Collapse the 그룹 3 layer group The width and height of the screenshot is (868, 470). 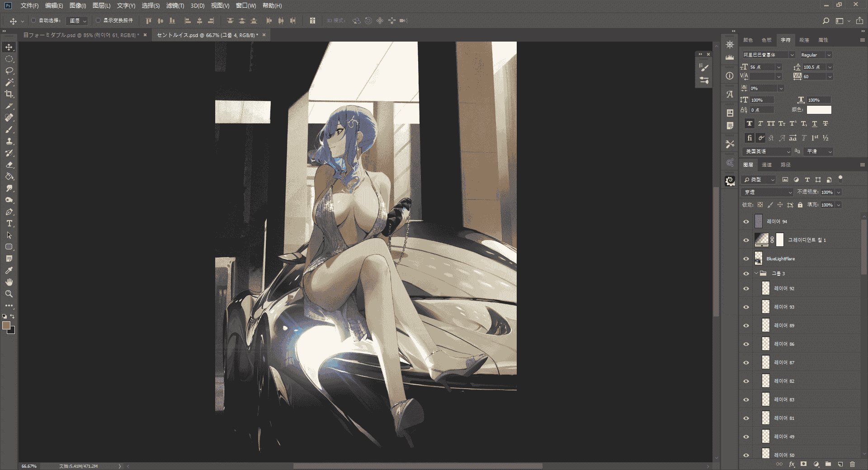pyautogui.click(x=756, y=273)
